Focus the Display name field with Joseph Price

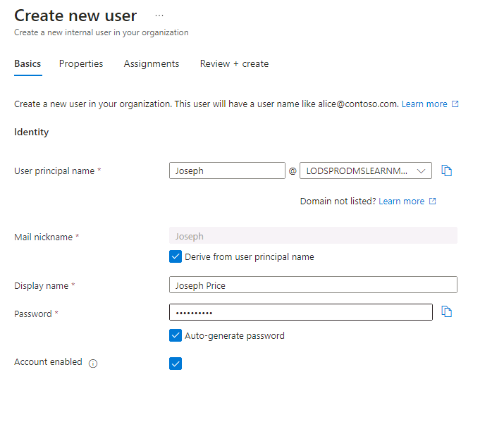[313, 285]
